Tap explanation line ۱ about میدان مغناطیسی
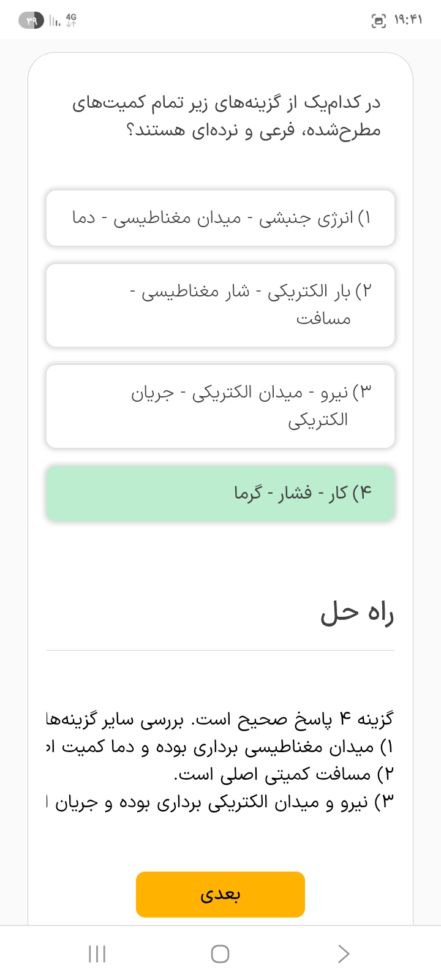 coord(221,747)
